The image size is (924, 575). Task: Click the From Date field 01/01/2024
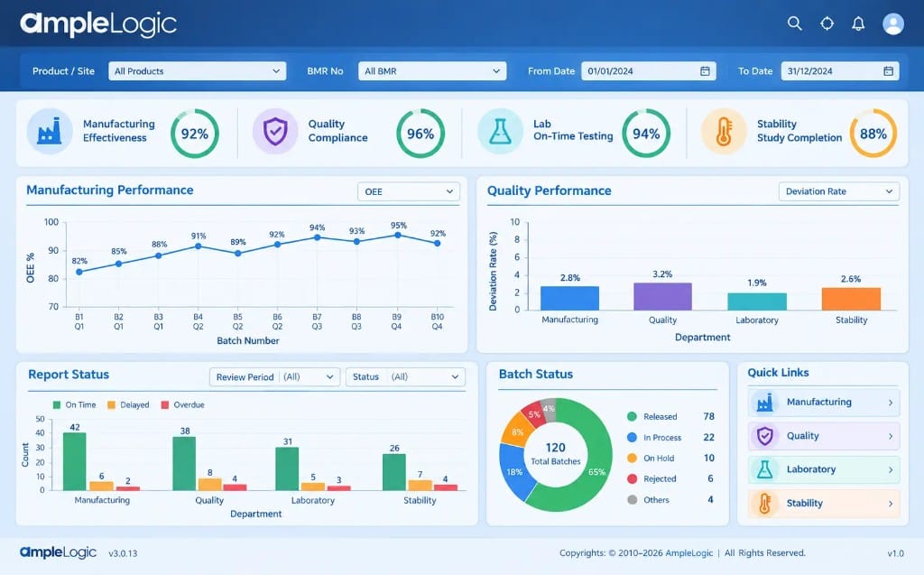tap(648, 70)
